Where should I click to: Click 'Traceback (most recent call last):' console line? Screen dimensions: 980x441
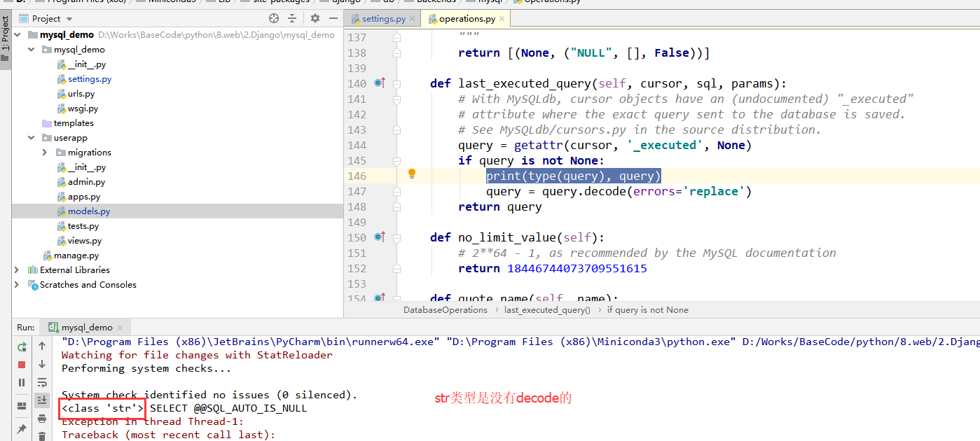click(x=169, y=435)
